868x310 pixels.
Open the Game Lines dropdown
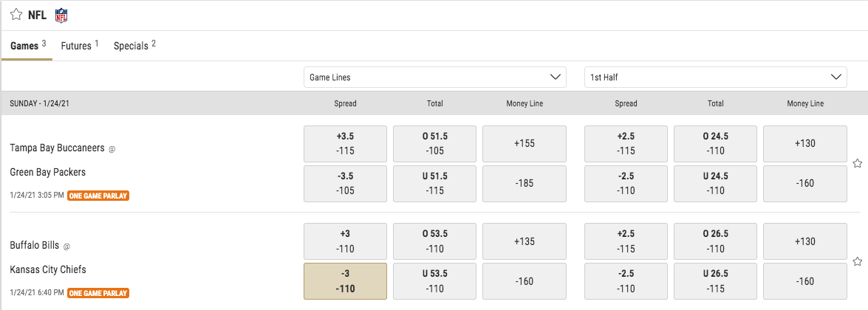[435, 77]
